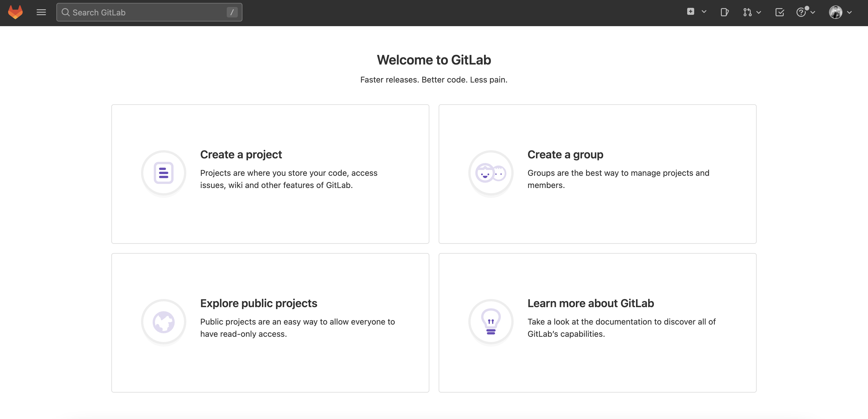The width and height of the screenshot is (868, 419).
Task: Open the Create a group heading
Action: pyautogui.click(x=565, y=155)
